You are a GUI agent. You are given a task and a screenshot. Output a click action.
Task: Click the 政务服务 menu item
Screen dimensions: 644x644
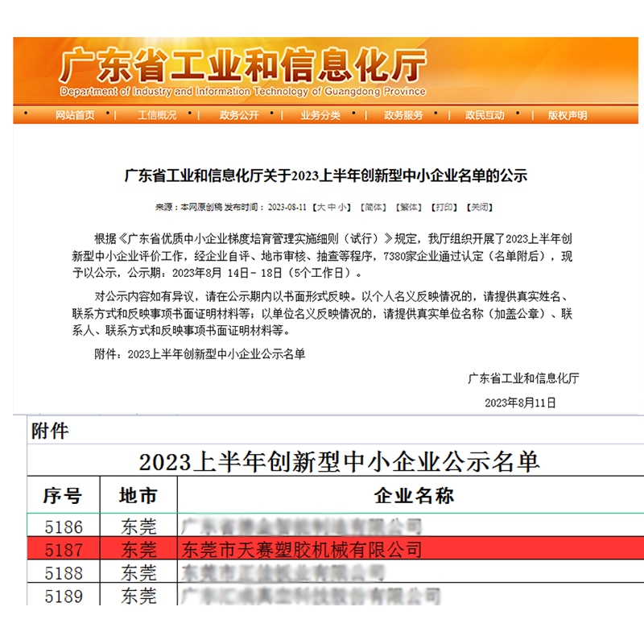coord(403,115)
